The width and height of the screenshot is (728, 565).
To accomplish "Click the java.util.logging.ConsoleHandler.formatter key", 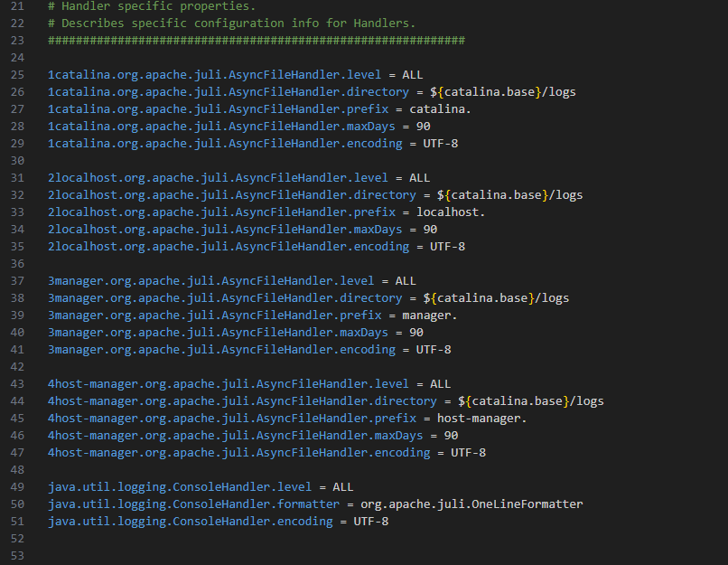I will click(193, 504).
